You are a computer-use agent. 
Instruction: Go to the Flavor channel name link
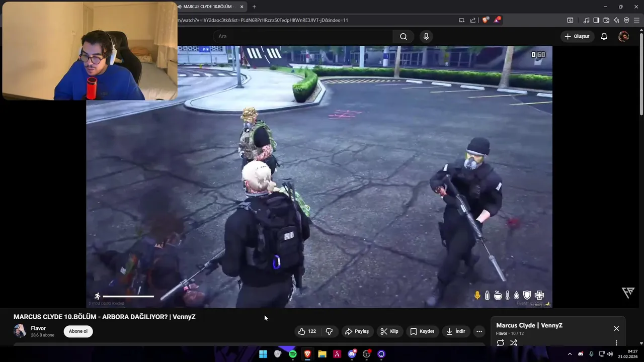point(38,328)
